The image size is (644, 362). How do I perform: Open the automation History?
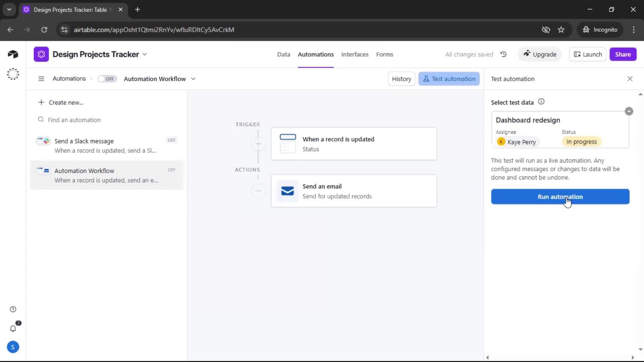point(401,79)
